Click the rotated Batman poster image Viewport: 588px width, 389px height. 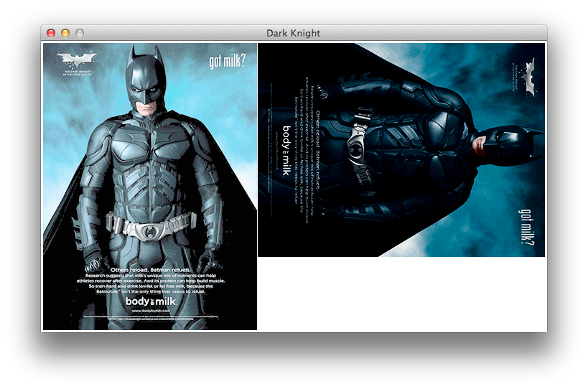pos(401,150)
